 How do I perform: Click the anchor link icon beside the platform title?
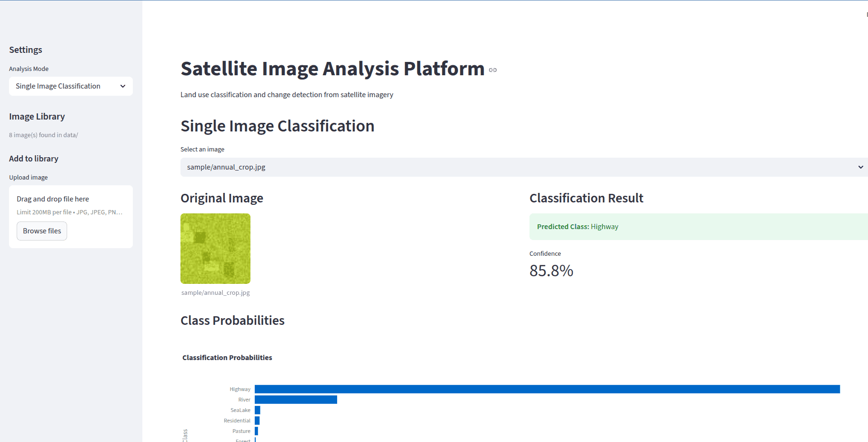tap(493, 70)
